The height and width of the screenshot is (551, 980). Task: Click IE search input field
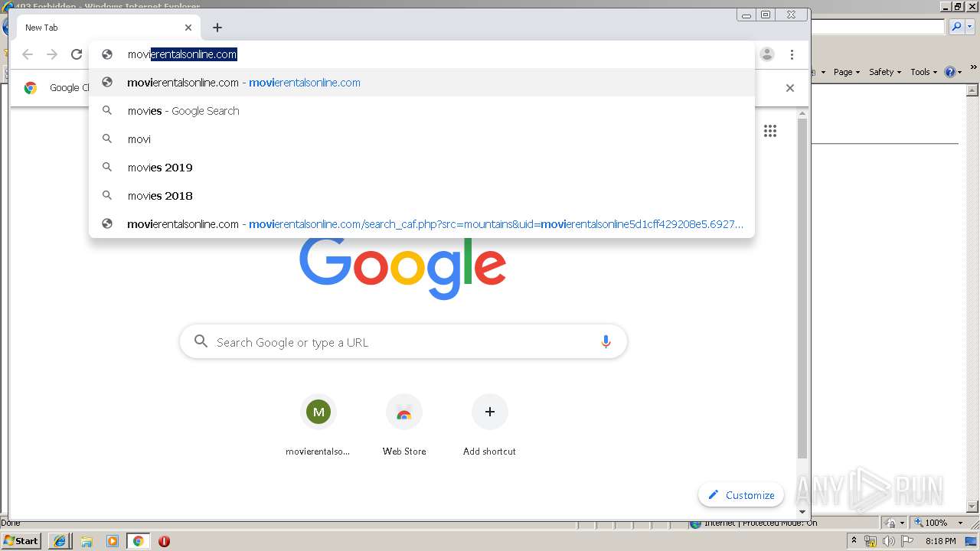877,27
